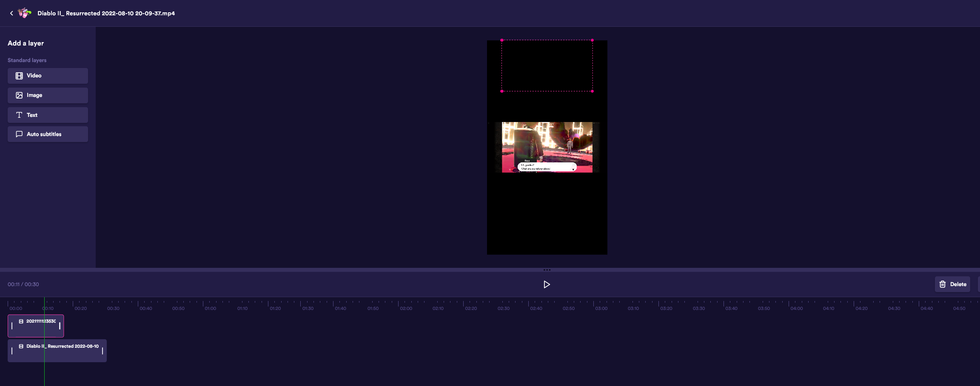The image size is (980, 386).
Task: Add Auto subtitles layer
Action: (48, 134)
